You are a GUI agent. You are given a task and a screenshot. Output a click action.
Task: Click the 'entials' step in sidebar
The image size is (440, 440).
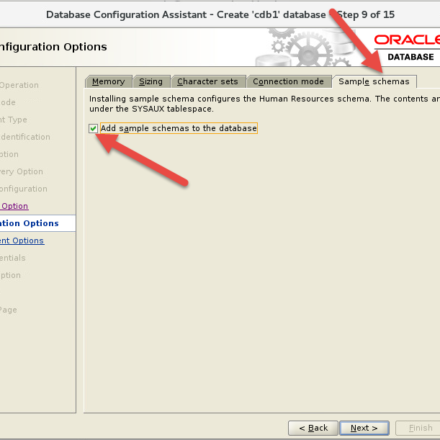[x=13, y=258]
